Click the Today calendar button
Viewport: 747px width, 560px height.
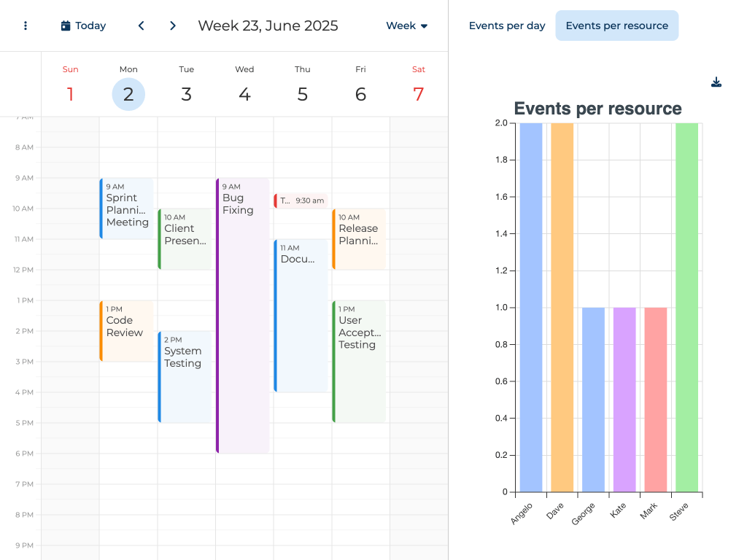coord(83,26)
